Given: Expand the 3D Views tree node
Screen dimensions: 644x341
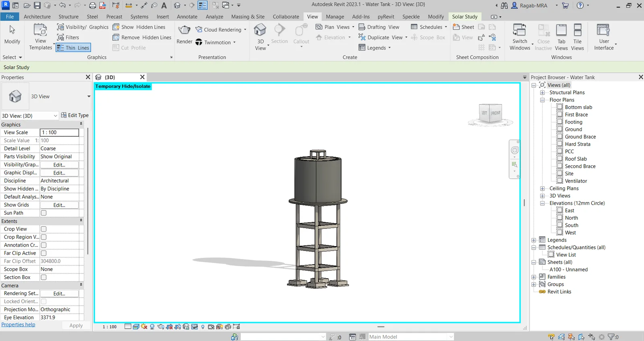Looking at the screenshot, I should coord(542,196).
